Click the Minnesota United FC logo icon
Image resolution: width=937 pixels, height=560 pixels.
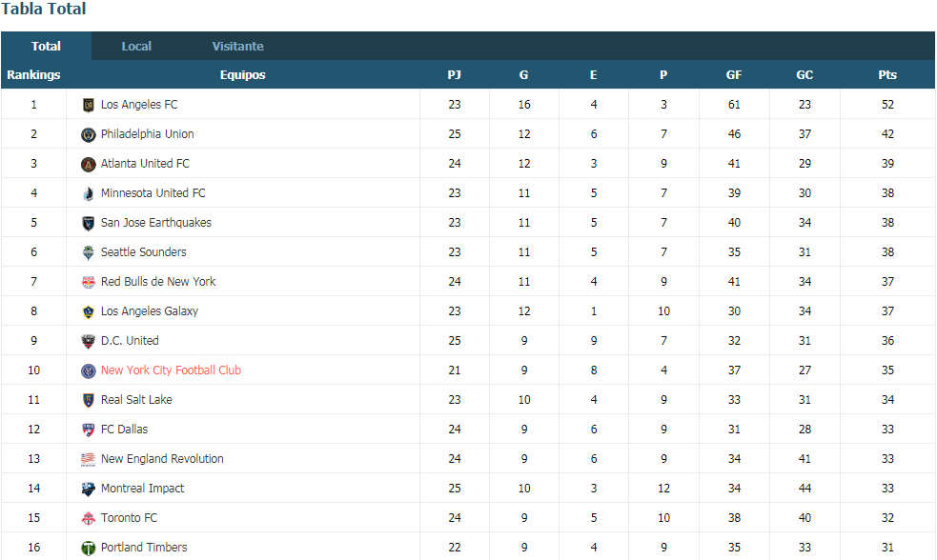(89, 193)
